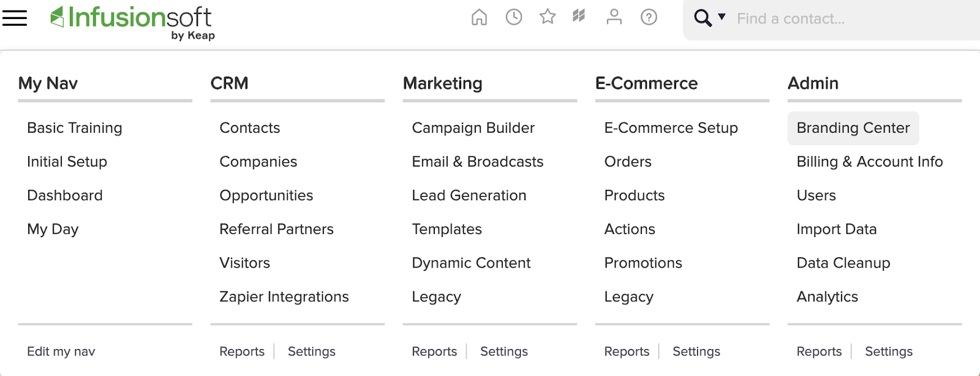Click the Infusionsoft by Keap logo
Viewport: 980px width, 376px height.
pyautogui.click(x=132, y=23)
